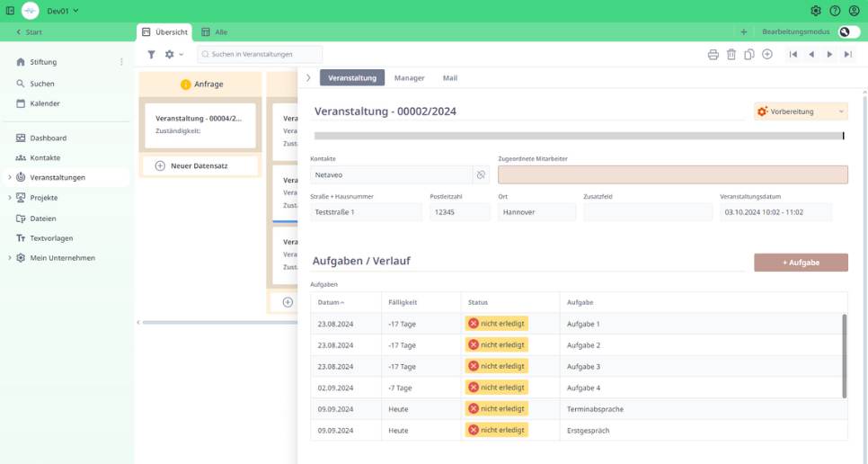Jump to first record arrow
This screenshot has width=868, height=464.
(793, 55)
